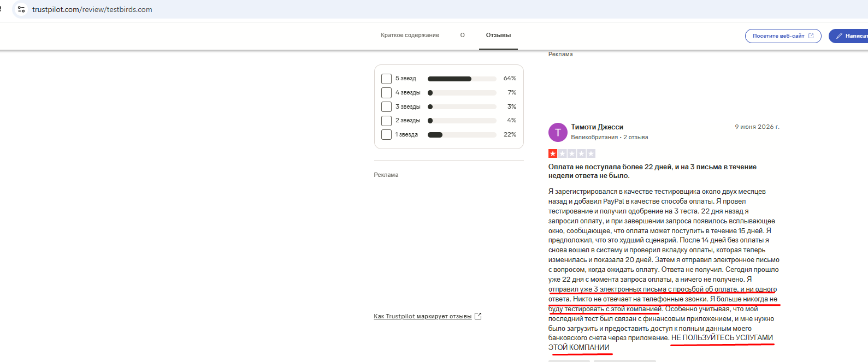Click the 1 звезда rating bar
Image resolution: width=868 pixels, height=362 pixels.
point(462,134)
